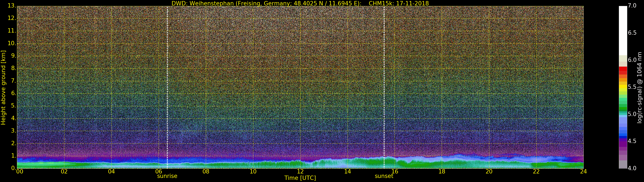
Task: Click the 24 tick at the time axis end
Action: (x=583, y=172)
